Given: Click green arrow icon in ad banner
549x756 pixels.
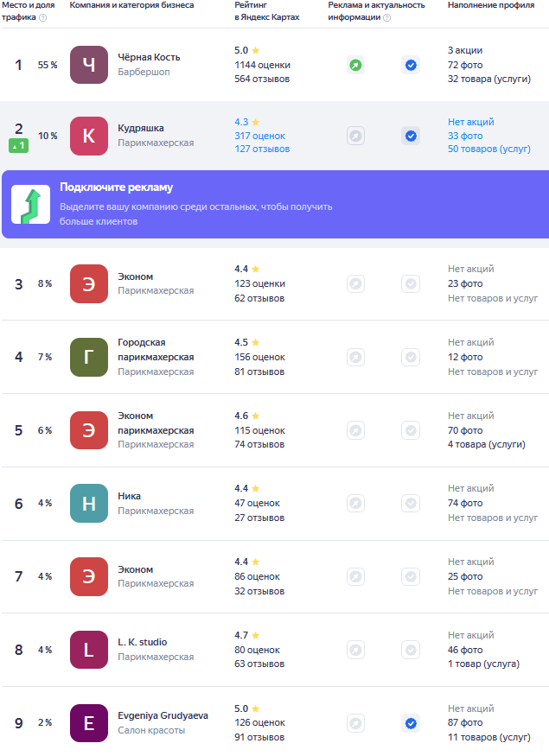Looking at the screenshot, I should (x=31, y=205).
